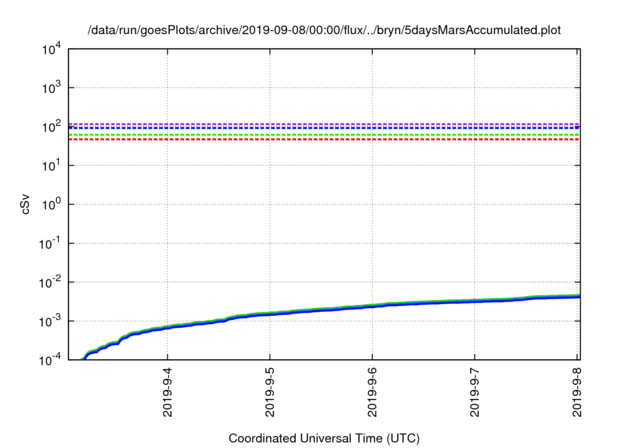Click the Coordinated Universal Time (UTC) axis label

(x=324, y=438)
